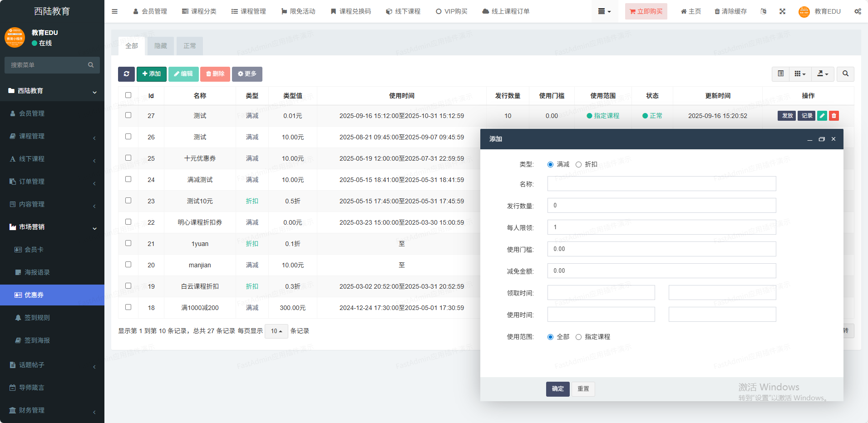
Task: Toggle the table list view icon
Action: coord(780,74)
